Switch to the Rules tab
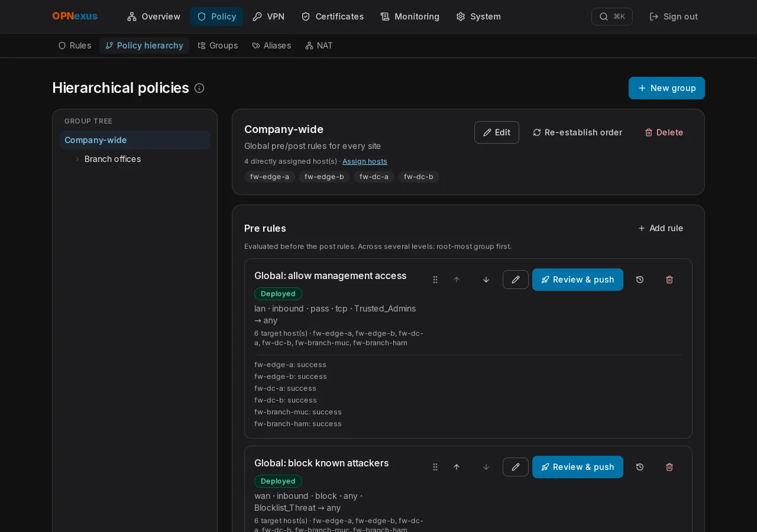The height and width of the screenshot is (532, 757). click(75, 46)
